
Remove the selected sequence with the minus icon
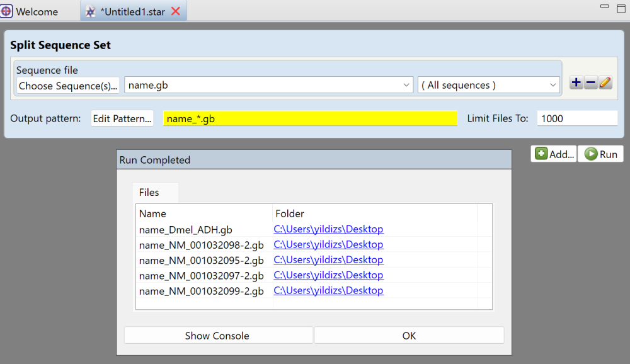[590, 82]
